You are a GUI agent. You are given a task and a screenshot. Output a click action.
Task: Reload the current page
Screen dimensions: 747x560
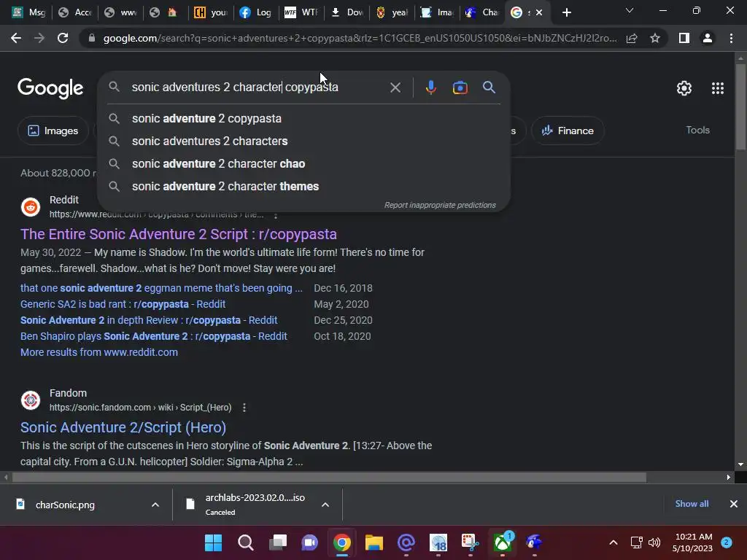point(63,38)
